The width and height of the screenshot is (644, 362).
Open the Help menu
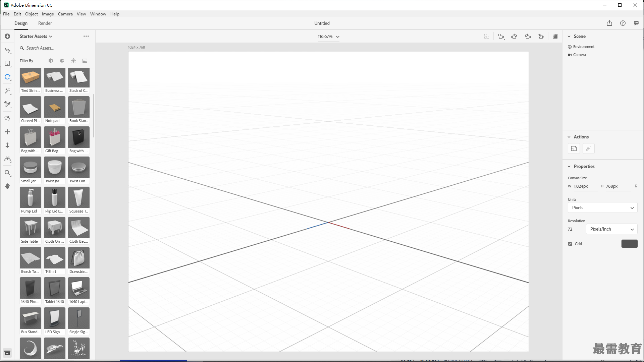(115, 14)
